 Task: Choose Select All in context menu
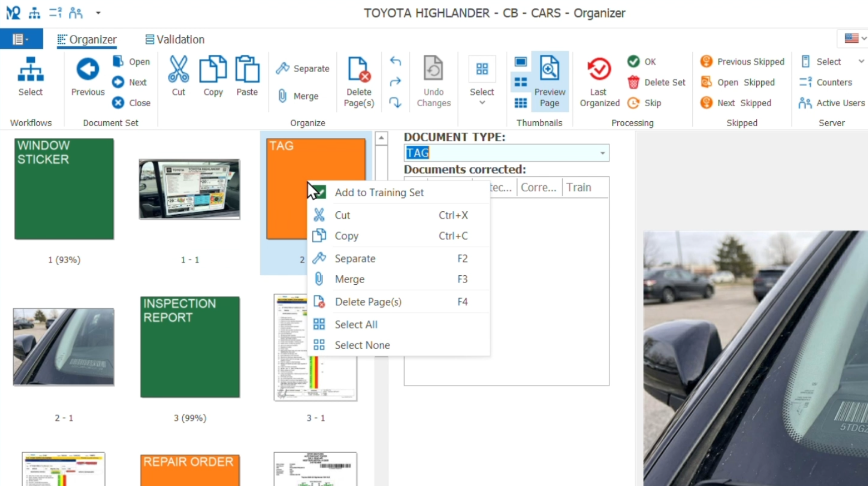click(x=398, y=325)
